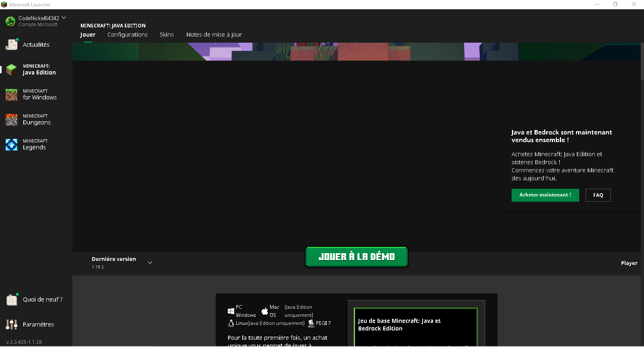Screen dimensions: 644x347
Task: Click the 1.19.2 version number
Action: pyautogui.click(x=98, y=267)
